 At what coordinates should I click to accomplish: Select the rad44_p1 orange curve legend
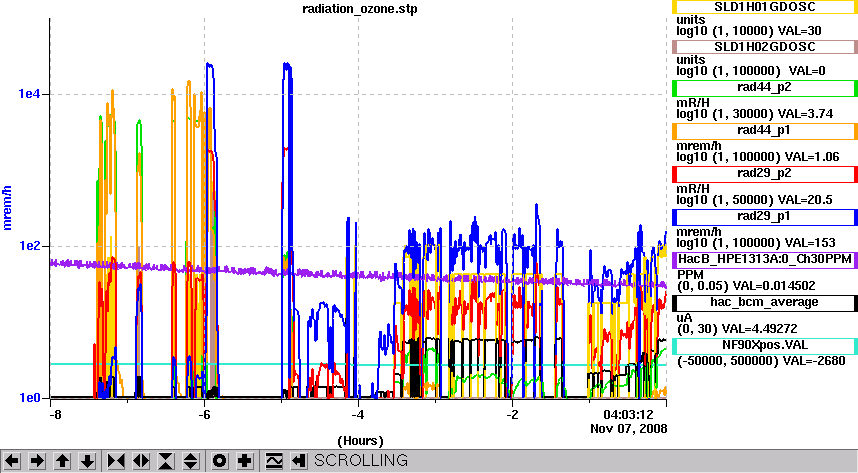(764, 131)
